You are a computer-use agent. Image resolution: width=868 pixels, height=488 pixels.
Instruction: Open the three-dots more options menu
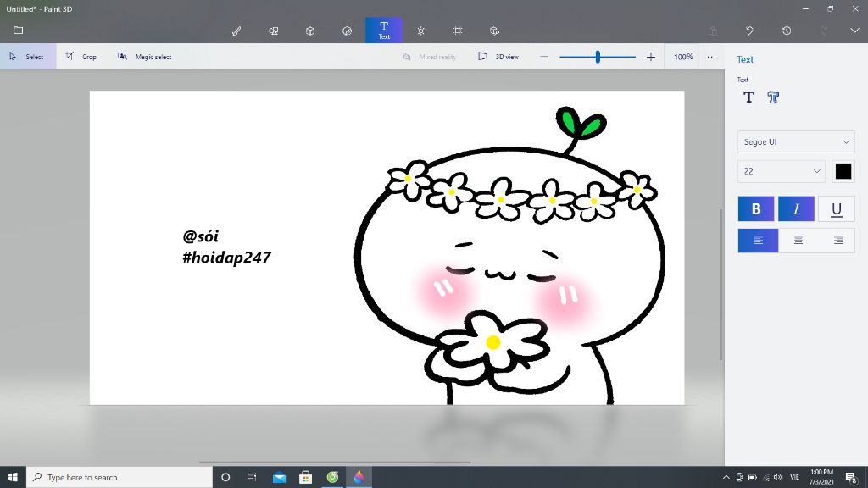pos(711,57)
